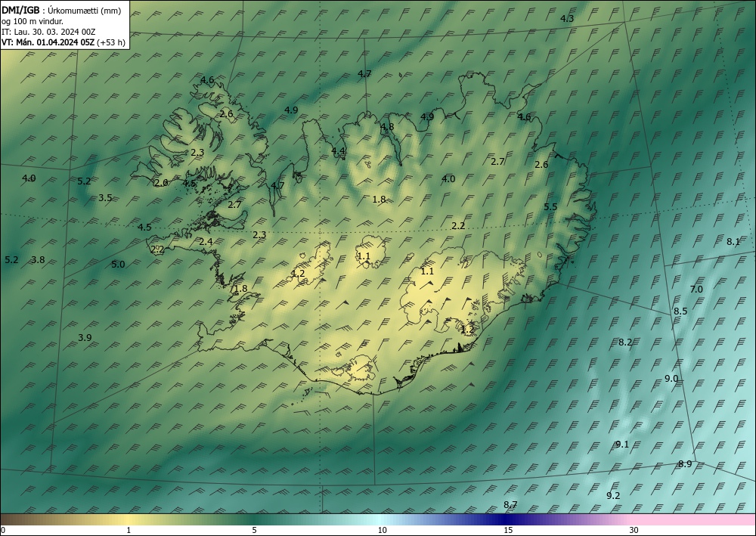The width and height of the screenshot is (756, 536).
Task: Click the 4.8 precipitable water value
Action: coord(387,127)
